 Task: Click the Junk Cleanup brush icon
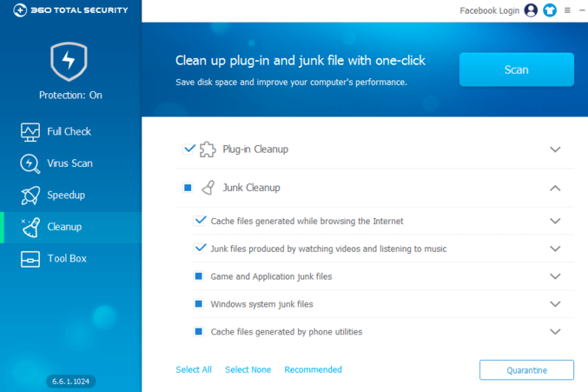(208, 188)
